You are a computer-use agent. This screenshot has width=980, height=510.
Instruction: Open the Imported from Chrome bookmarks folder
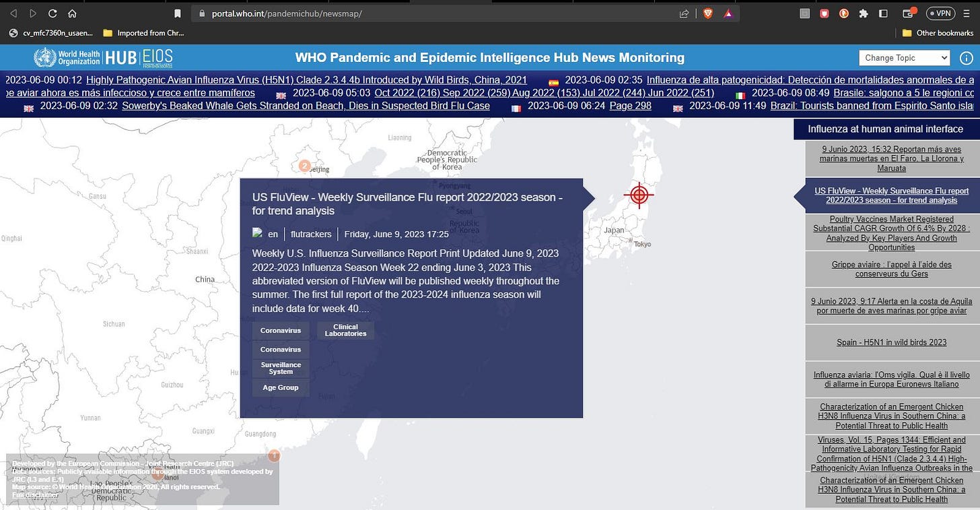(143, 32)
